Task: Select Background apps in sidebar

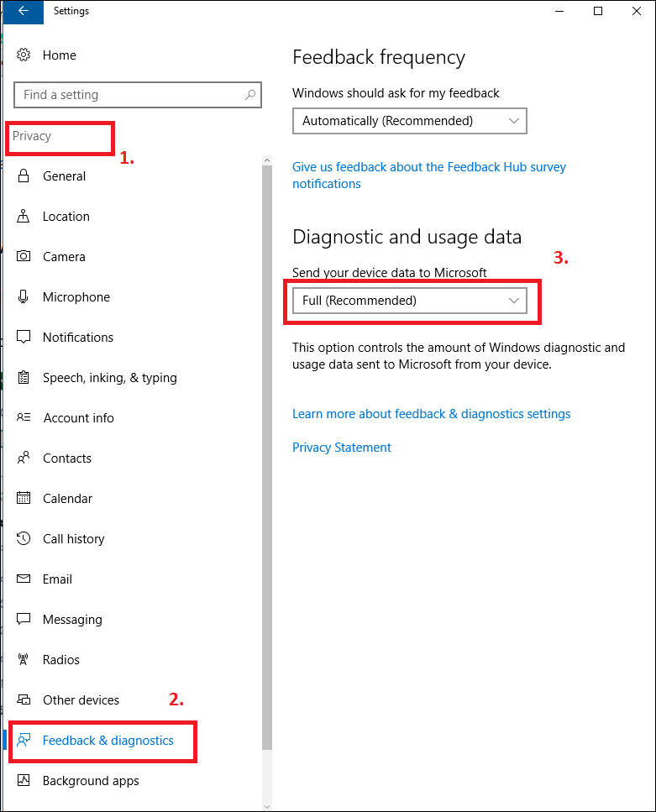Action: [x=91, y=780]
